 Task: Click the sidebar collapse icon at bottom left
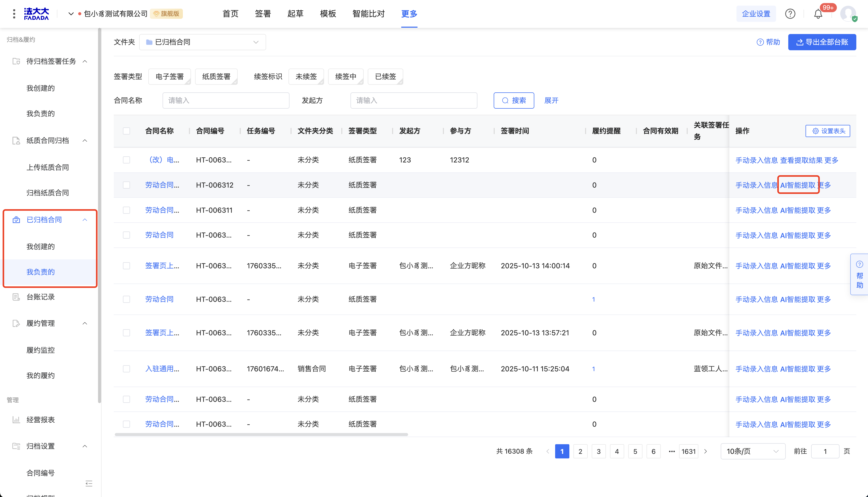[89, 483]
